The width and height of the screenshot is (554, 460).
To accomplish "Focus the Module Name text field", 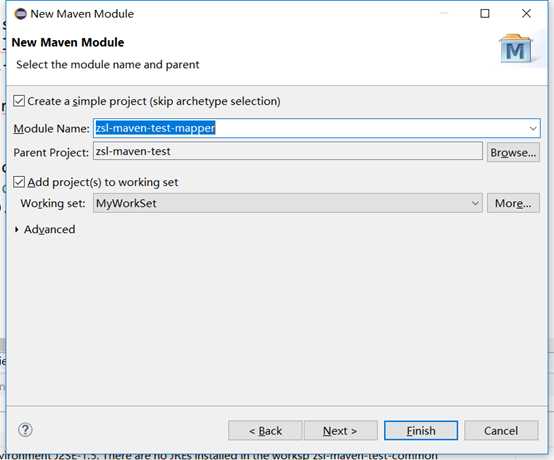I will (311, 128).
